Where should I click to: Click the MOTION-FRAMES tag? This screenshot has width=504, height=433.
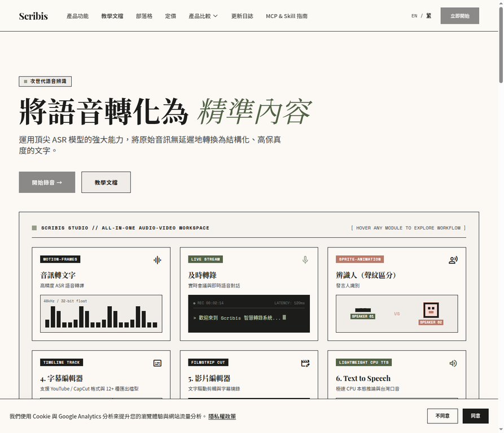tap(60, 259)
